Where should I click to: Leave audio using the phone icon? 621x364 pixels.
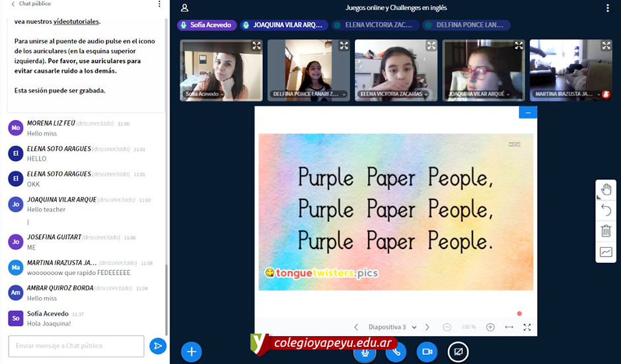396,351
